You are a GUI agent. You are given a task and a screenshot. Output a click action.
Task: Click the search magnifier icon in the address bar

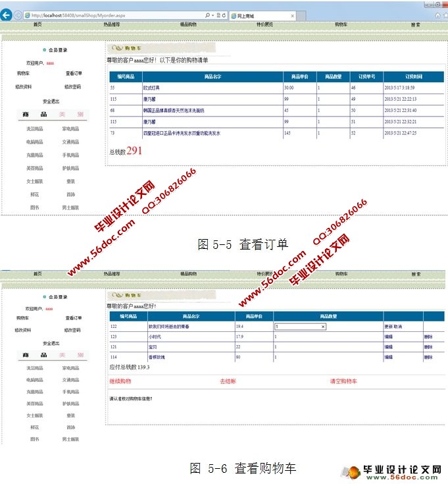[x=209, y=14]
